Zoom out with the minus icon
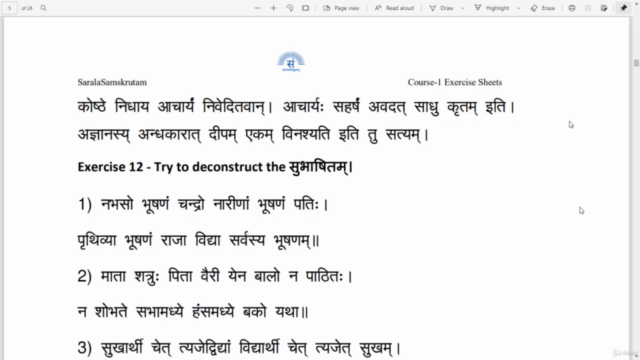640x360 pixels. pos(258,8)
